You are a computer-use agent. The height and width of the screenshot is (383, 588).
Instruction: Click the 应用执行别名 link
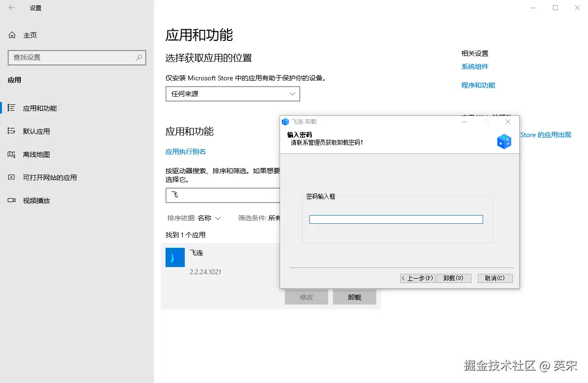(x=186, y=152)
